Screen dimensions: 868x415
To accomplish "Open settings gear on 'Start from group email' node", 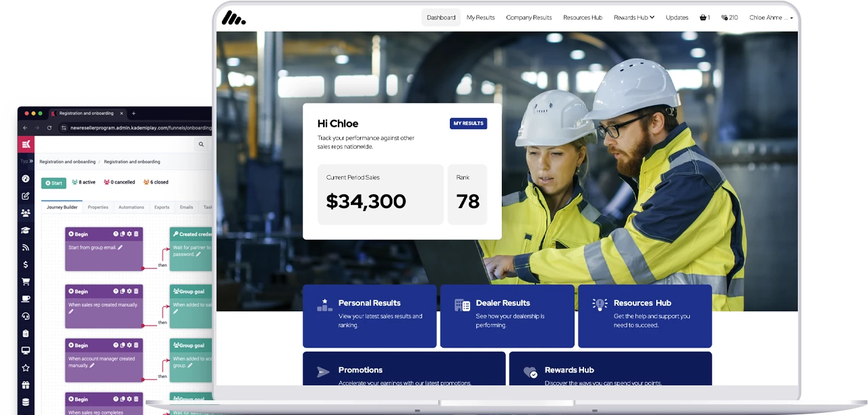I will [x=129, y=234].
